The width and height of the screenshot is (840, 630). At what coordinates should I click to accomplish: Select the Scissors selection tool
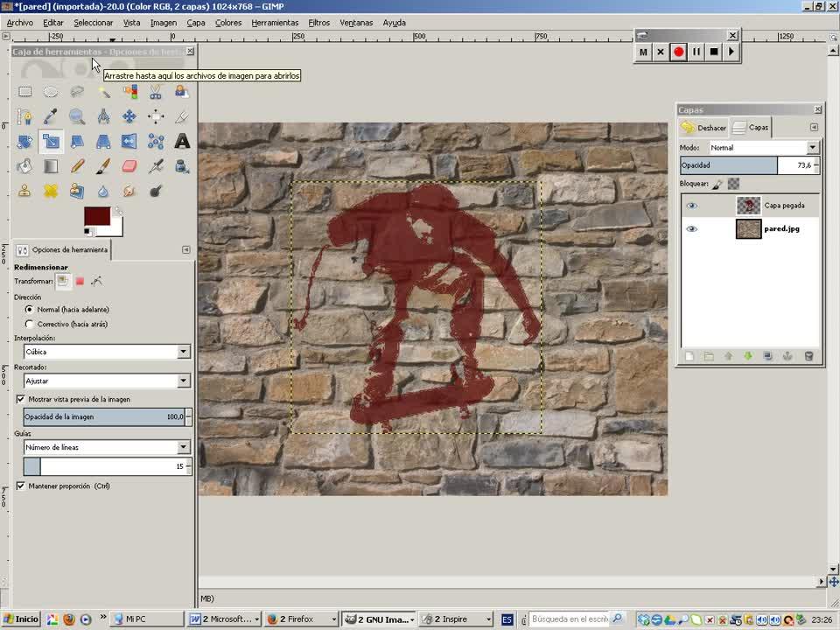[x=156, y=91]
